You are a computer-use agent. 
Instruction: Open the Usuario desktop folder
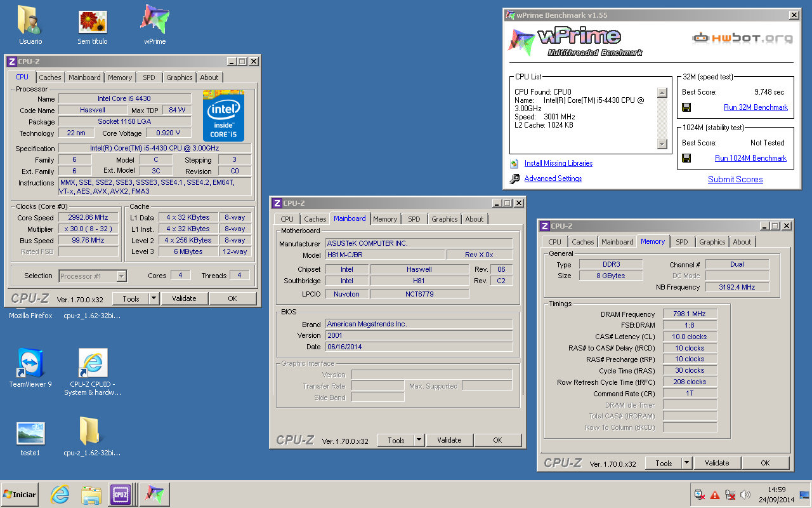coord(30,25)
